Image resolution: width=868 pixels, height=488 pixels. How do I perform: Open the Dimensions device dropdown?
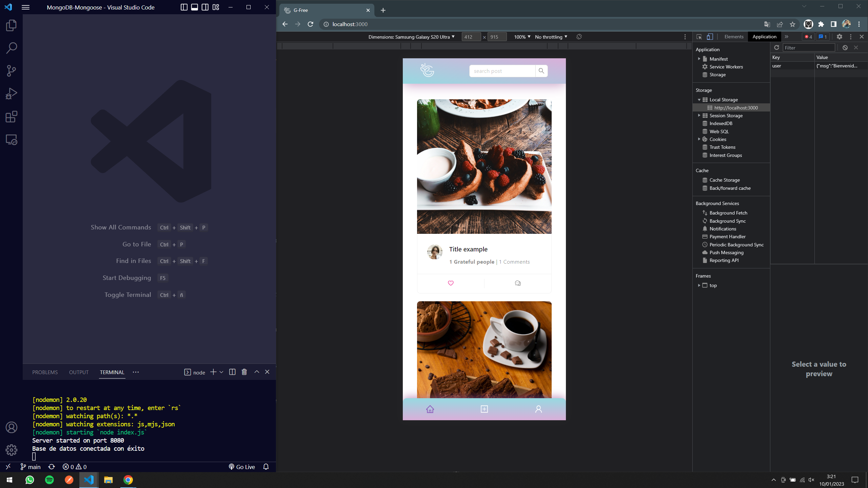point(412,37)
